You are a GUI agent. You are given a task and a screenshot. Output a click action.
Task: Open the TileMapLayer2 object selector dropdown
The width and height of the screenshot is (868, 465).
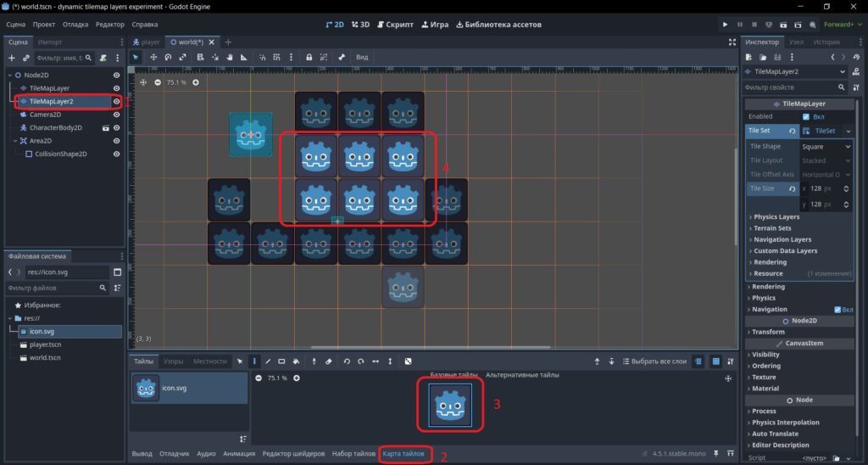click(x=795, y=71)
